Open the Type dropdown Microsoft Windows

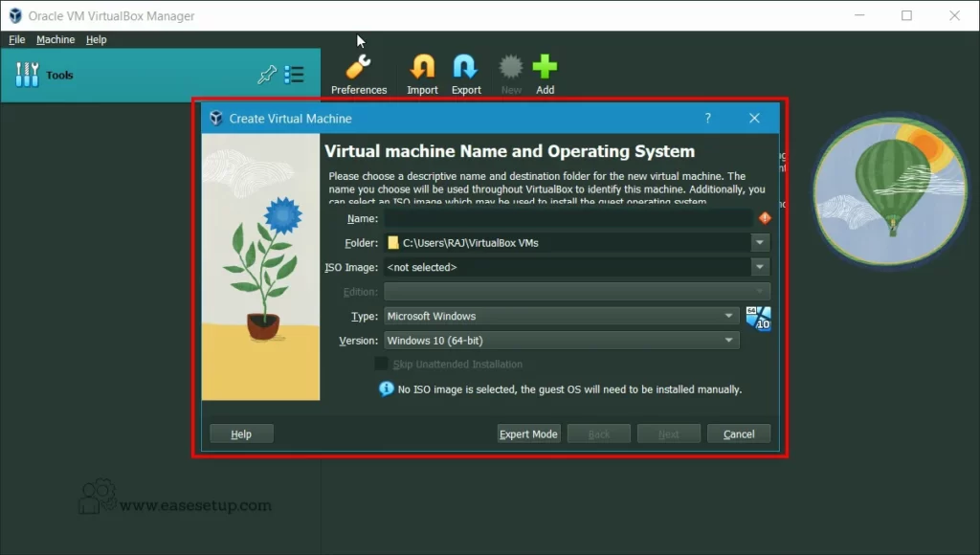point(561,316)
